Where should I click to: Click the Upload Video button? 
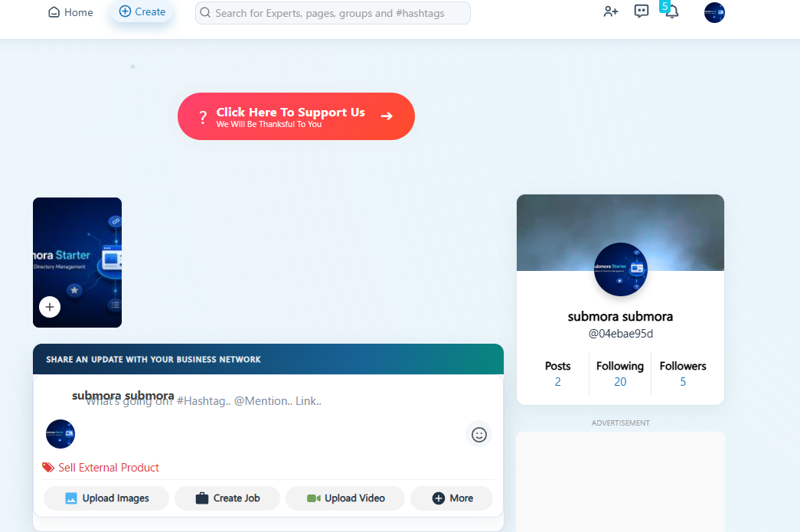345,498
